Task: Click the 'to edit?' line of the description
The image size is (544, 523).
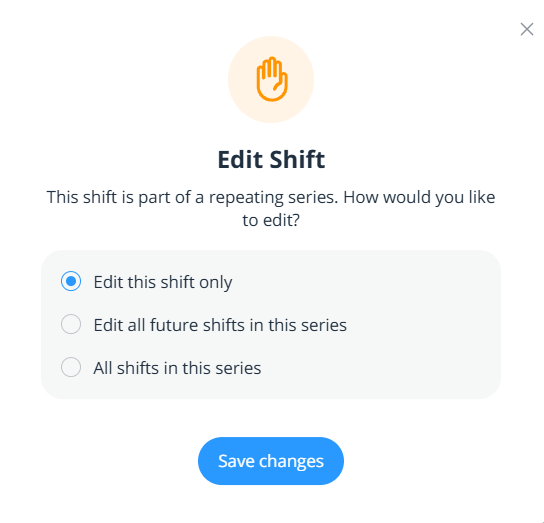Action: tap(271, 220)
